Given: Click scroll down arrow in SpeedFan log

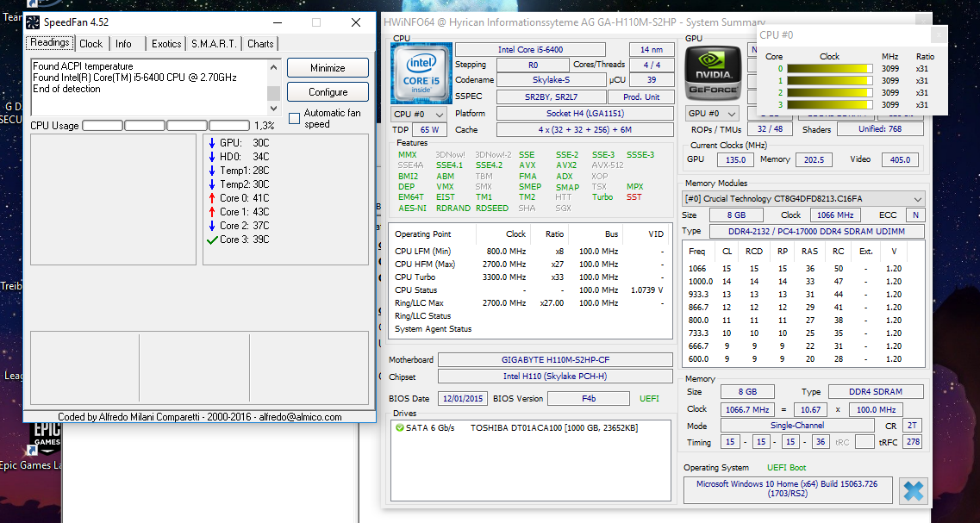Looking at the screenshot, I should [x=274, y=108].
